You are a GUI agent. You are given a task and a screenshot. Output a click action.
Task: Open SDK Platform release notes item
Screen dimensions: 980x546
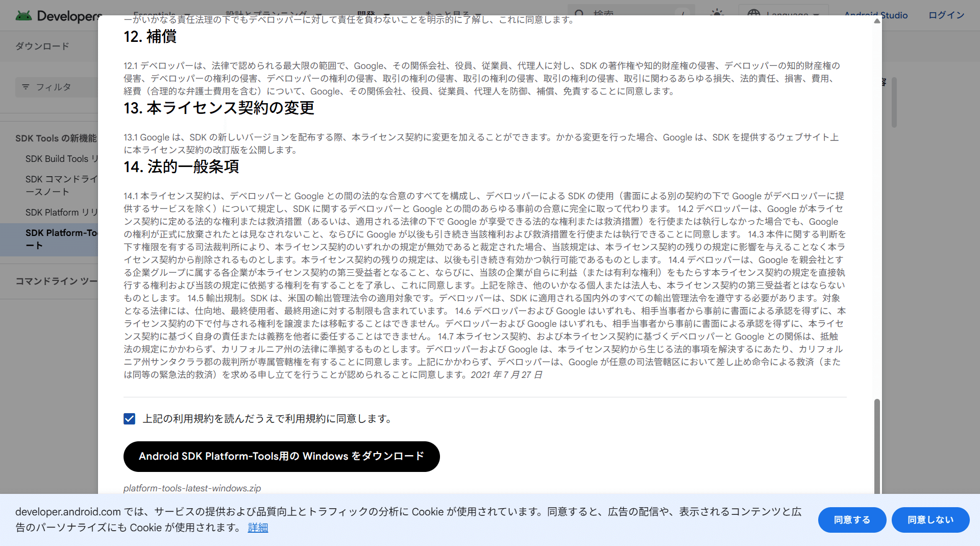tap(61, 212)
